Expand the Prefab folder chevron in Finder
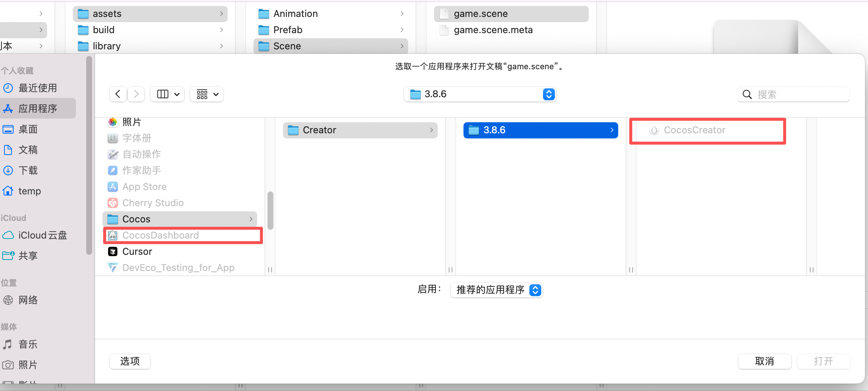 click(402, 30)
